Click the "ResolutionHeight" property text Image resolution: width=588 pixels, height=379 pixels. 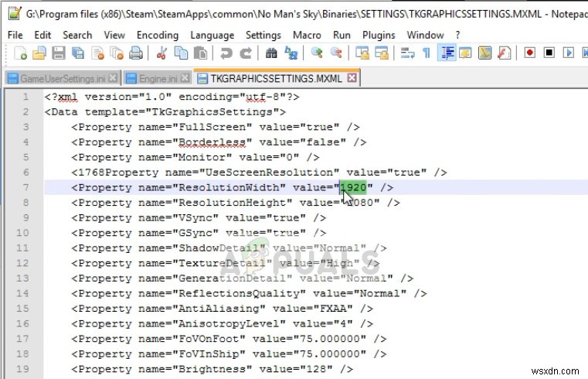(x=233, y=203)
